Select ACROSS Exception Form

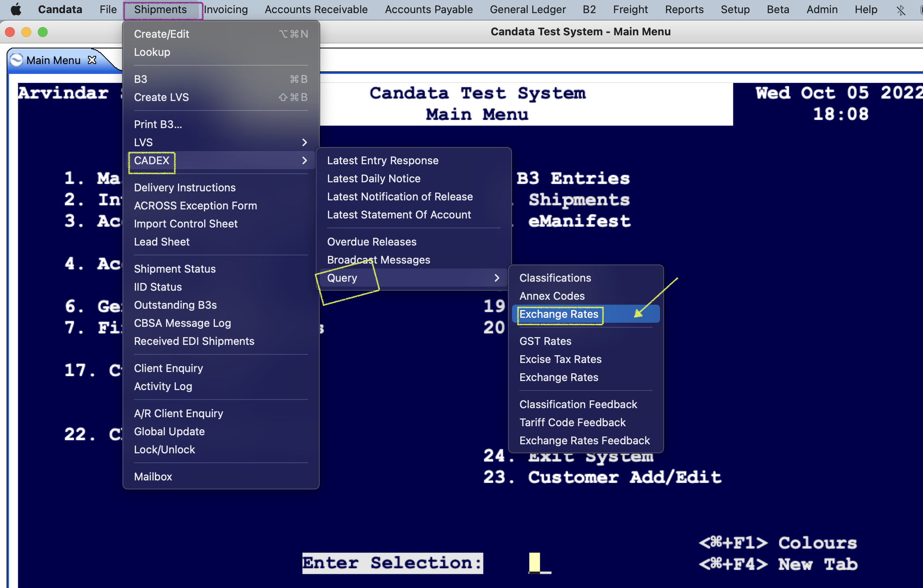coord(221,206)
